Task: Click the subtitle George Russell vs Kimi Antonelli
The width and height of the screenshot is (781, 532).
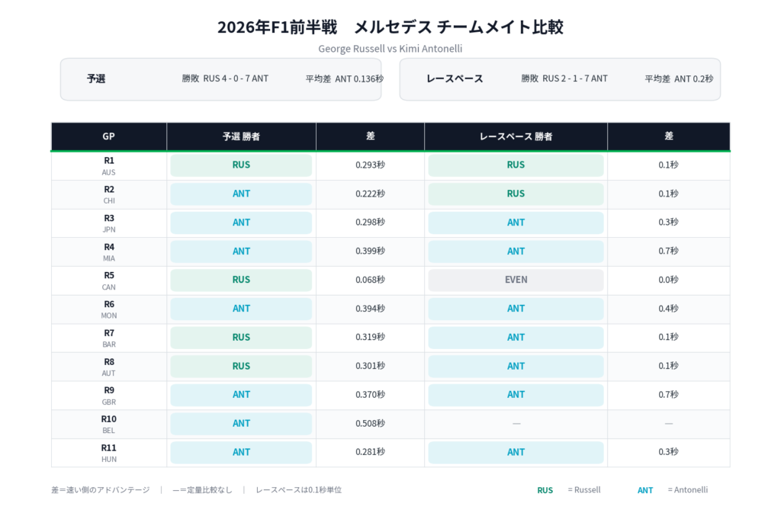Action: coord(390,49)
